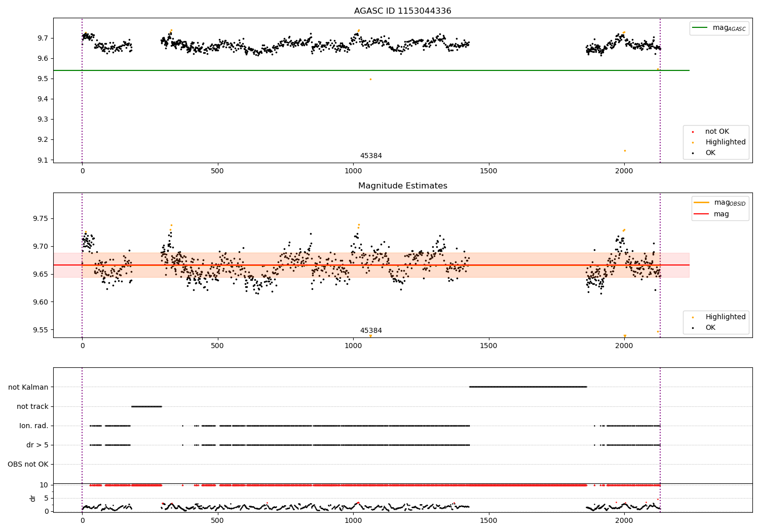Image resolution: width=760 pixels, height=532 pixels.
Task: Click the lowest orange outlier point in the top plot
Action: (x=625, y=151)
